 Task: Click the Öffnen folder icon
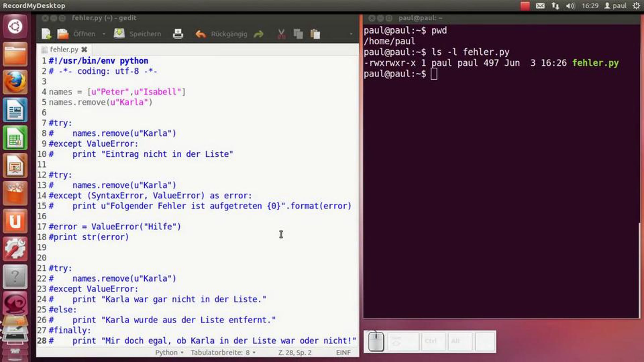click(63, 34)
